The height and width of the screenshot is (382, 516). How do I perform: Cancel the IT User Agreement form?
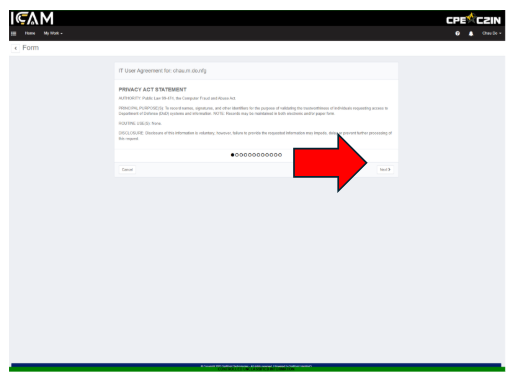coord(127,170)
